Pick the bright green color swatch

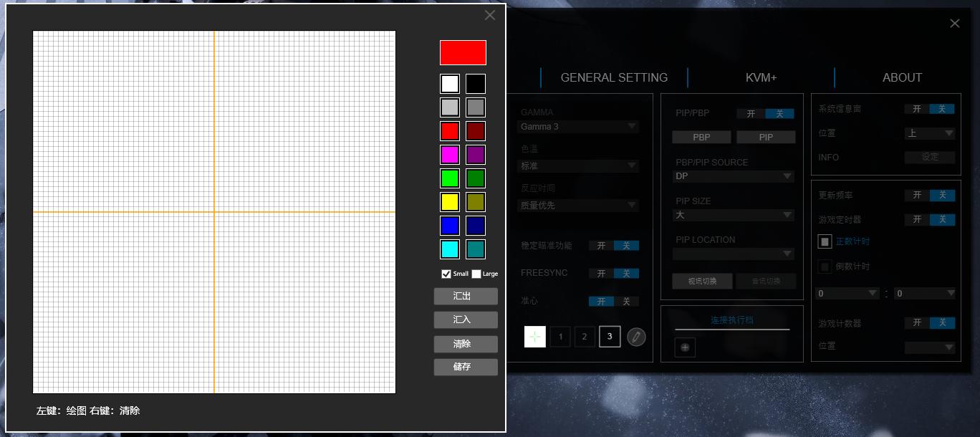[x=450, y=178]
